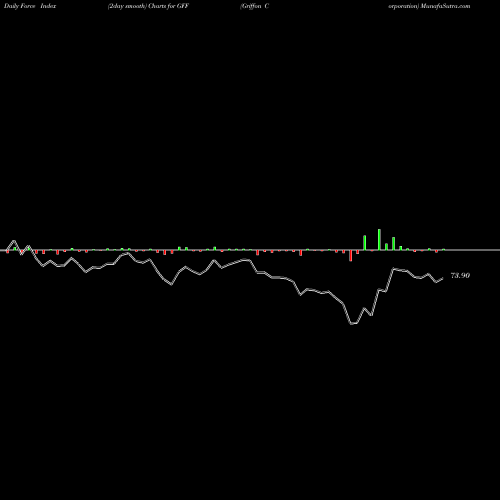Click the tallest green force index bar
500x500 pixels.
[379, 239]
